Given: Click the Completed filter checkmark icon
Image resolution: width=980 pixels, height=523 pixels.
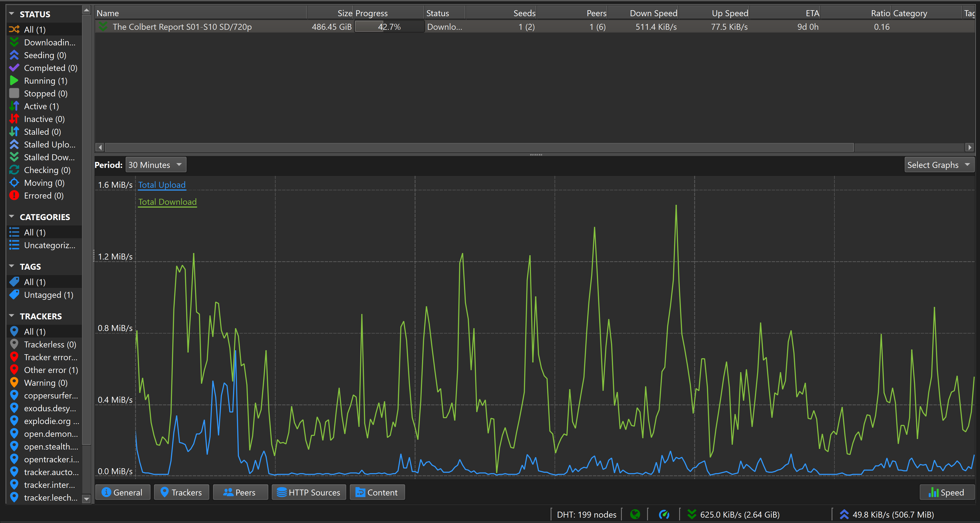Looking at the screenshot, I should tap(14, 68).
